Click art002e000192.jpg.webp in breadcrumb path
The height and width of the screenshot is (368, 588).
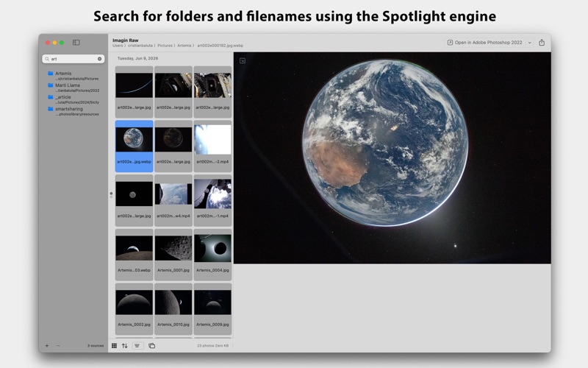tap(220, 46)
